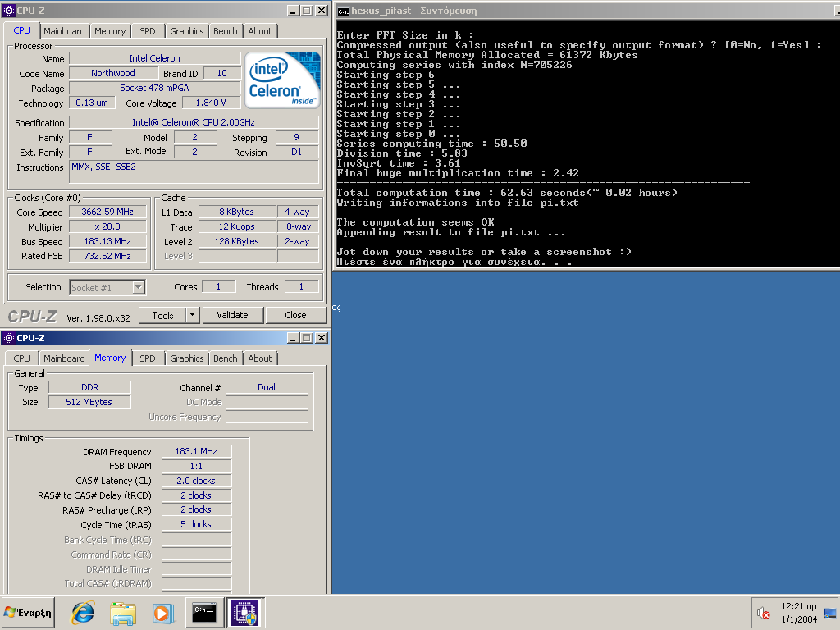Click the Trace cache value 12 Kuops
The height and width of the screenshot is (630, 840).
coord(236,226)
